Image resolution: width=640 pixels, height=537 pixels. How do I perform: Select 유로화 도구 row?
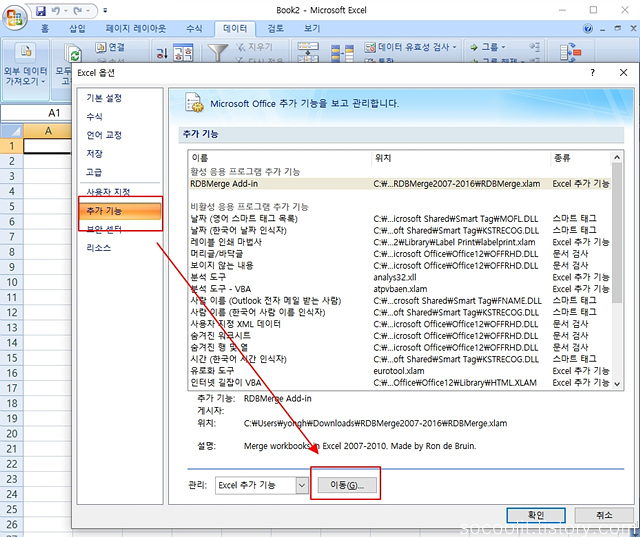400,371
